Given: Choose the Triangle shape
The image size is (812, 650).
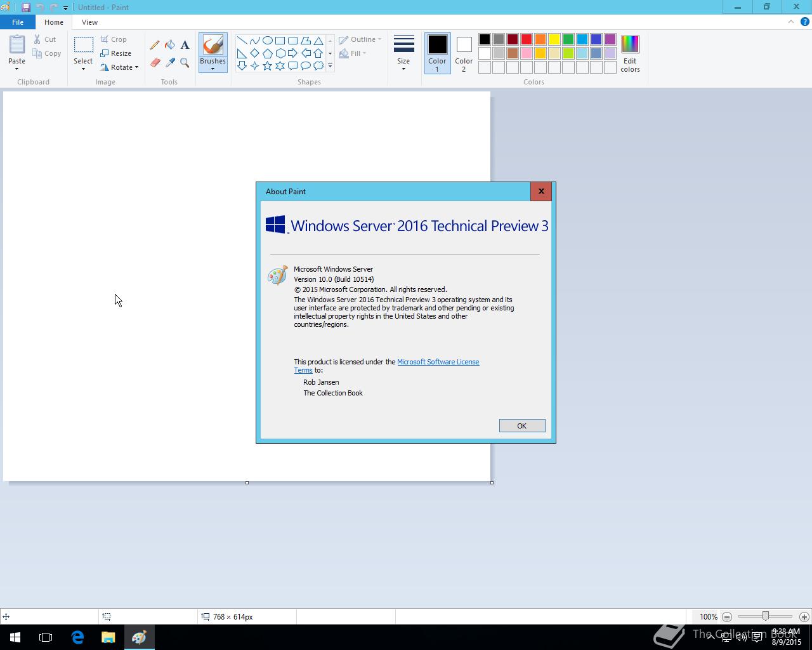Looking at the screenshot, I should (318, 41).
